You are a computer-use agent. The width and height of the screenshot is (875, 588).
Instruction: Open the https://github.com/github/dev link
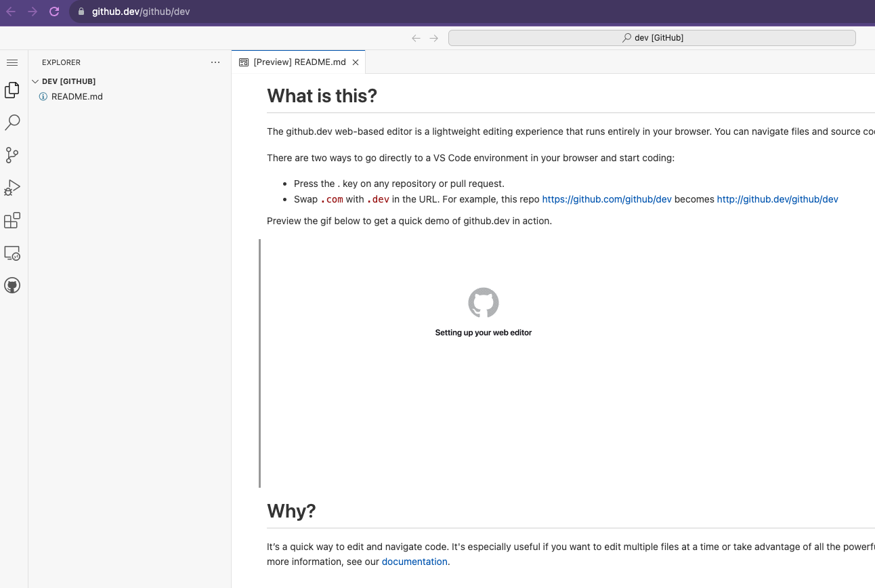606,198
